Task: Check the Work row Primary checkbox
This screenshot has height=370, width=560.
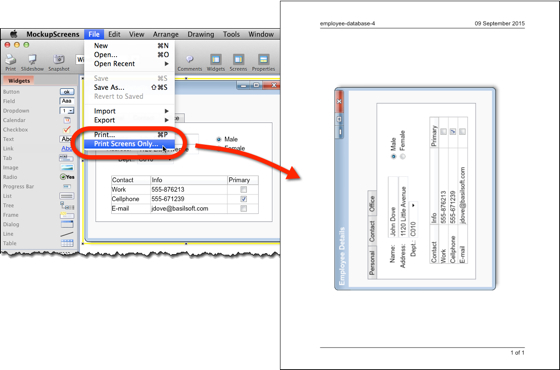Action: [x=244, y=189]
